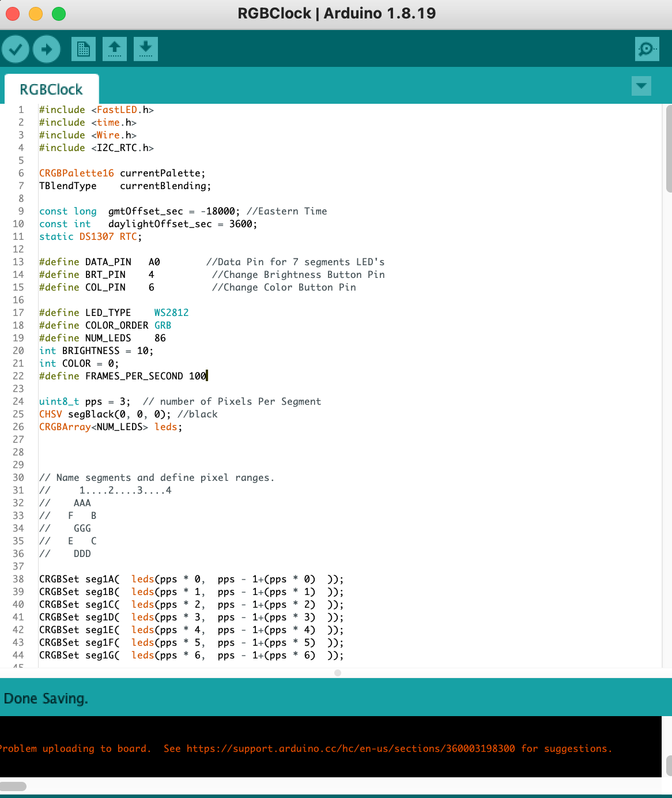Image resolution: width=672 pixels, height=798 pixels.
Task: Click the '//black' comment after segBlack
Action: pos(197,414)
